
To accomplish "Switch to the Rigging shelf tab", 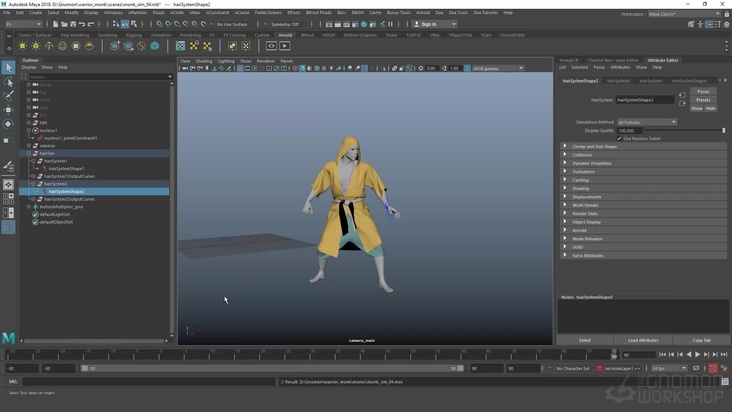I will coord(134,35).
